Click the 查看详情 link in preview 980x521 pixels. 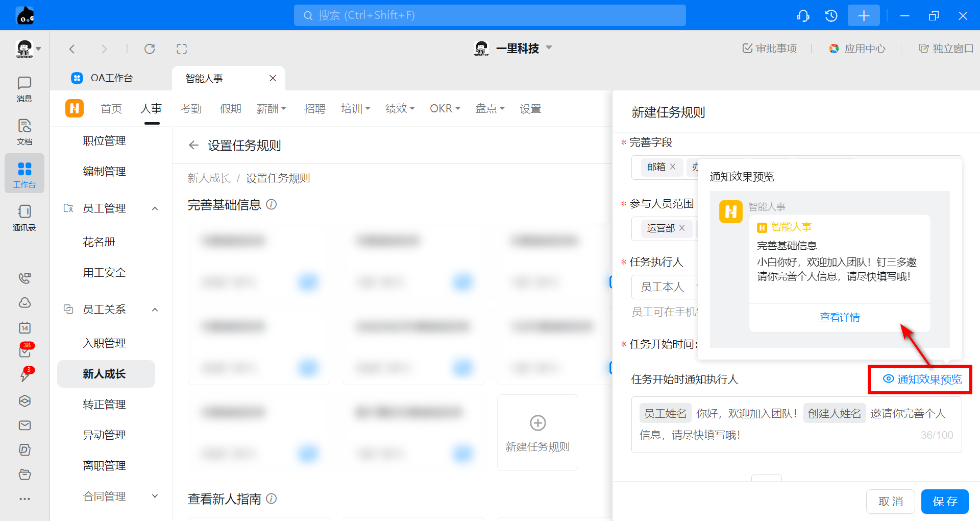click(x=840, y=317)
